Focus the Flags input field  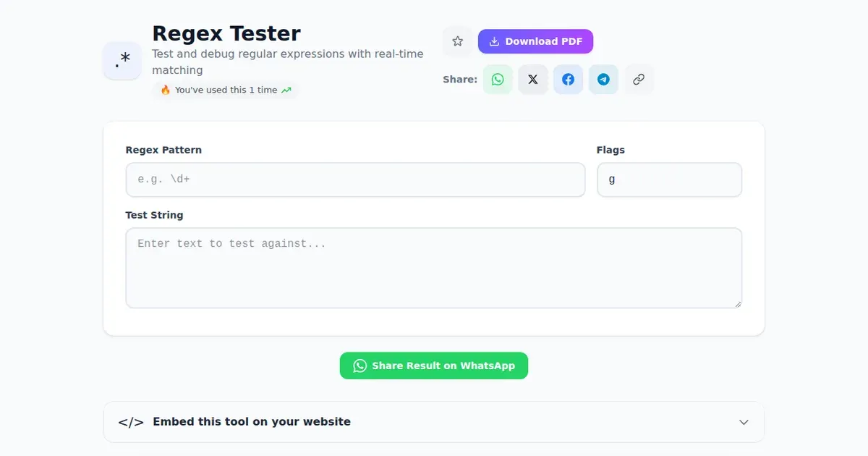[x=669, y=180]
